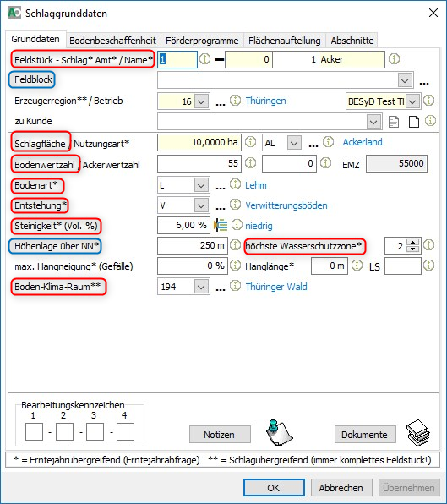Click the pinned note icon beside Notizen
The image size is (447, 504).
click(x=279, y=433)
